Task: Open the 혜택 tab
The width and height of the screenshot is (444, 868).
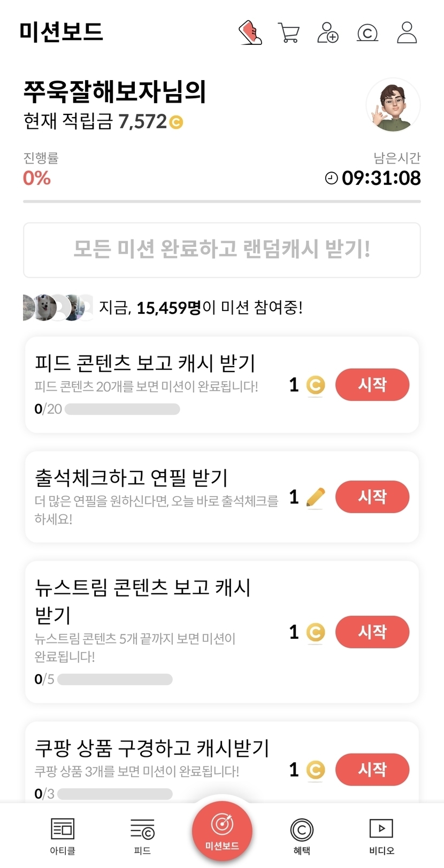Action: 302,836
